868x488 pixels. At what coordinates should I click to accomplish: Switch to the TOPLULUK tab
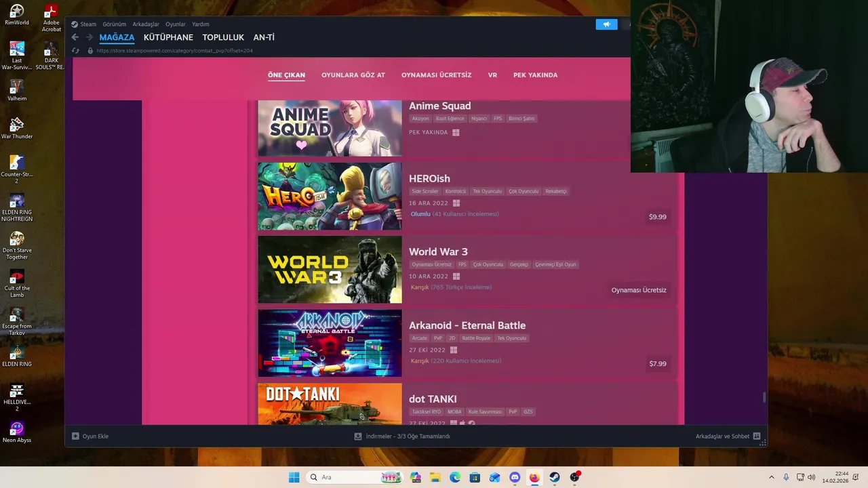coord(223,37)
